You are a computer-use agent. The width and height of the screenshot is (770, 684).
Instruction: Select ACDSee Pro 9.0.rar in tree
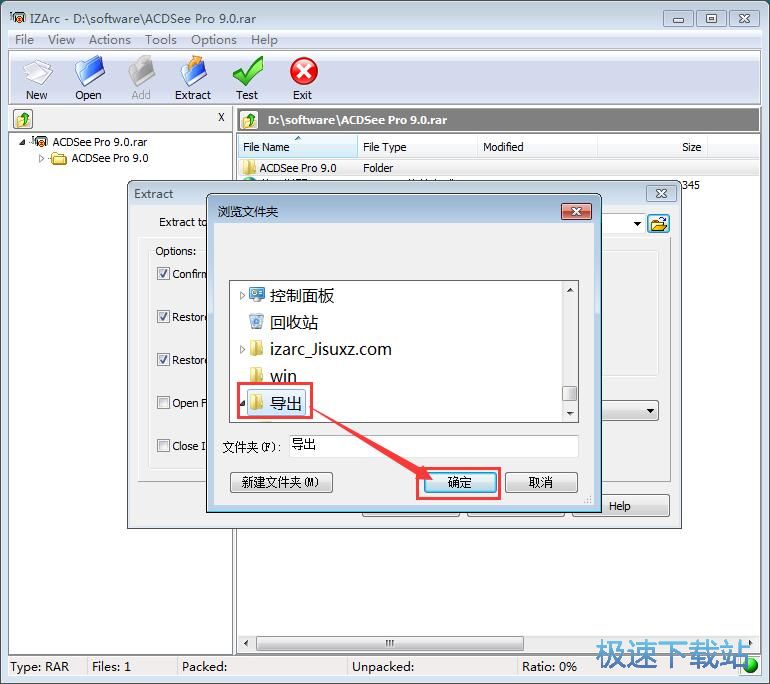tap(100, 142)
